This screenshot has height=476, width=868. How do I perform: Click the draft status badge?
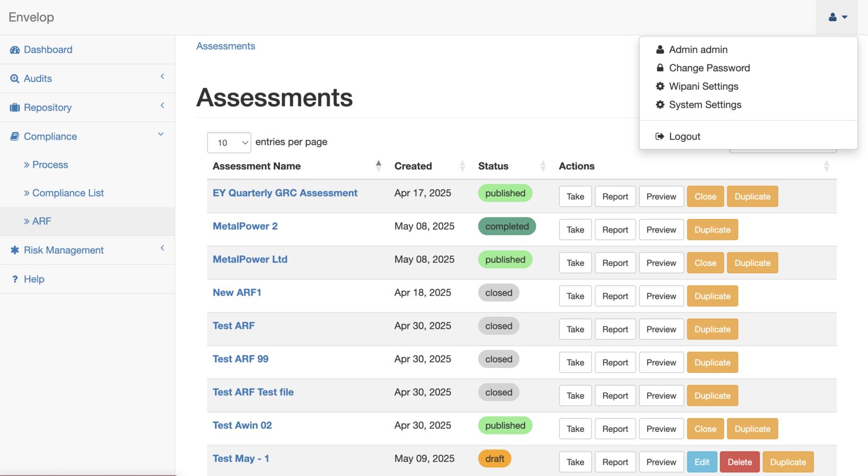coord(495,459)
